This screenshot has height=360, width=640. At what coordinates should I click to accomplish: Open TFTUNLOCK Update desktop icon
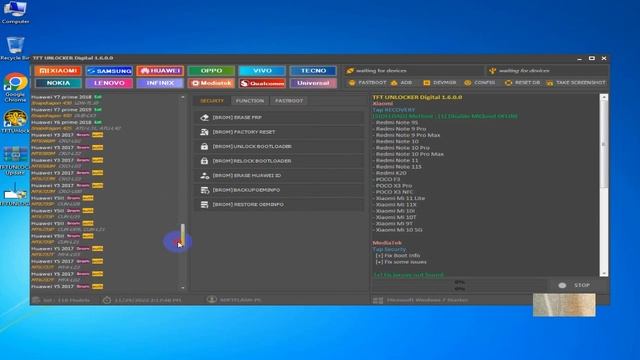pos(15,161)
